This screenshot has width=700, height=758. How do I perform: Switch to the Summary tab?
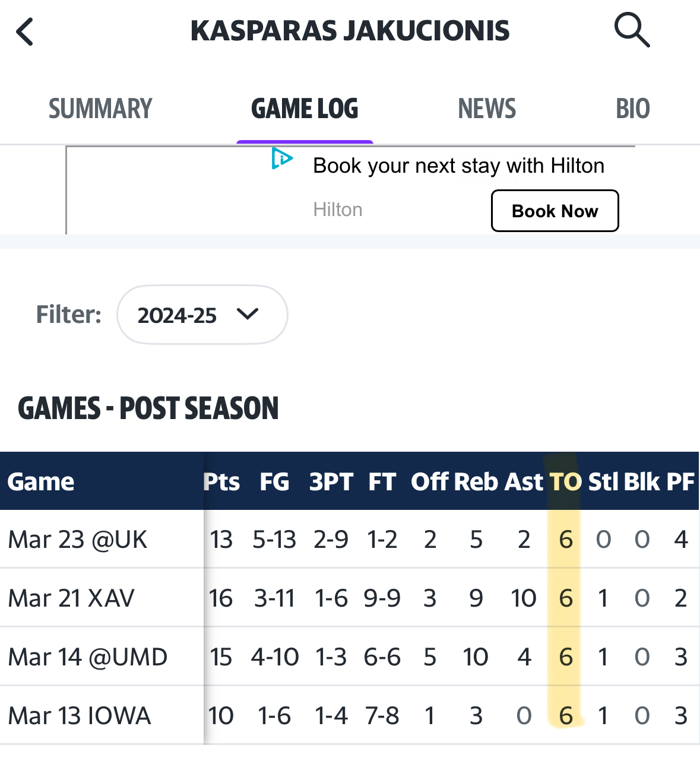(100, 109)
